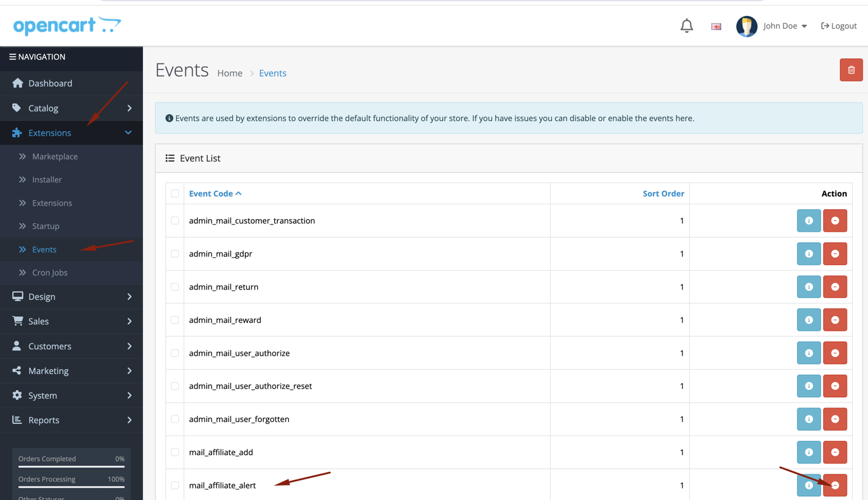Viewport: 868px width, 500px height.
Task: Check the admin_mail_user_authorize row checkbox
Action: coord(175,353)
